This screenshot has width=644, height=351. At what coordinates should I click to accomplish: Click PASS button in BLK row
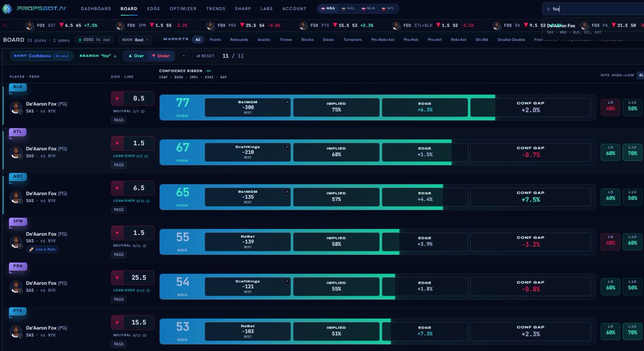[119, 120]
